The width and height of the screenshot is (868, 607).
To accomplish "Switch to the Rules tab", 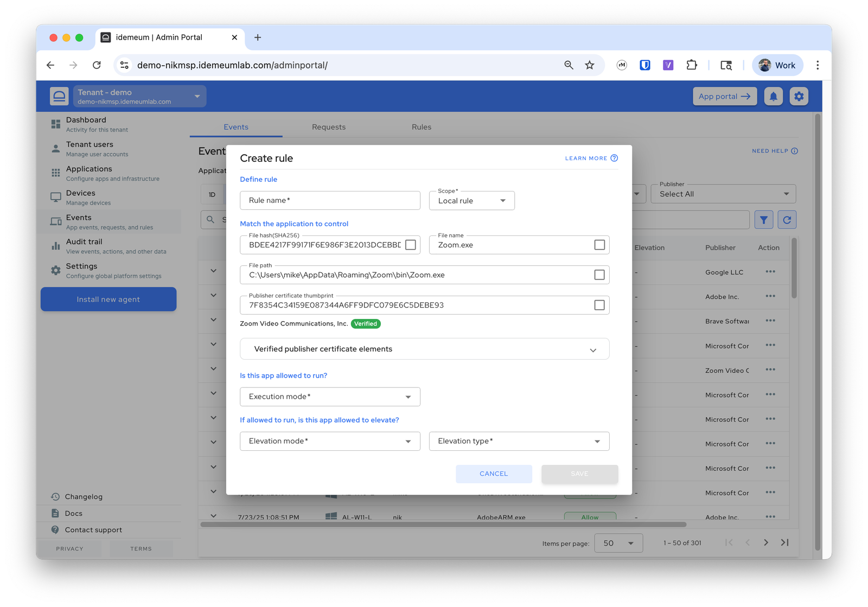I will pyautogui.click(x=422, y=127).
